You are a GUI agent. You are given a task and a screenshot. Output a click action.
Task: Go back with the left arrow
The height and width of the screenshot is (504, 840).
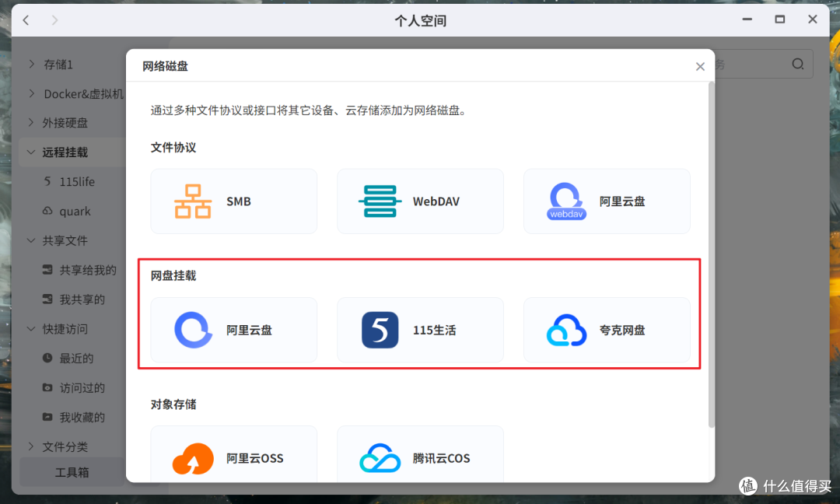[x=26, y=20]
